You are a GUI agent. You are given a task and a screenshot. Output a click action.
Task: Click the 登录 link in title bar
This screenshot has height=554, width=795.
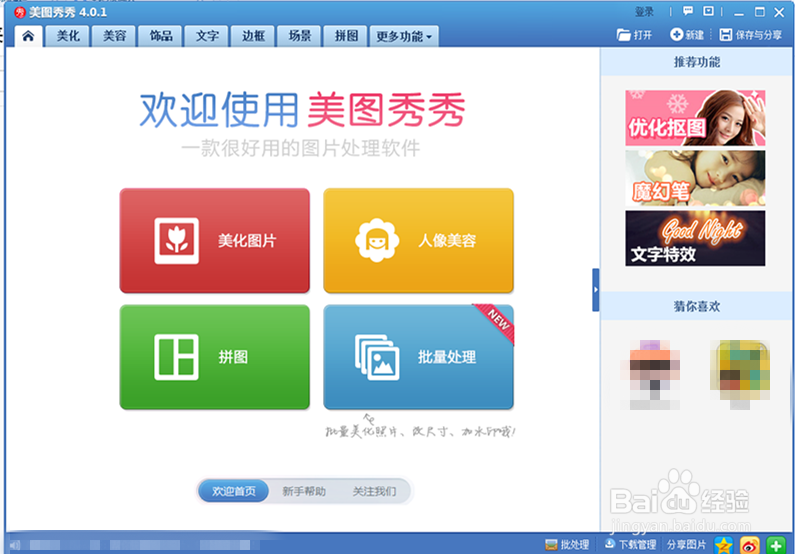[x=644, y=12]
